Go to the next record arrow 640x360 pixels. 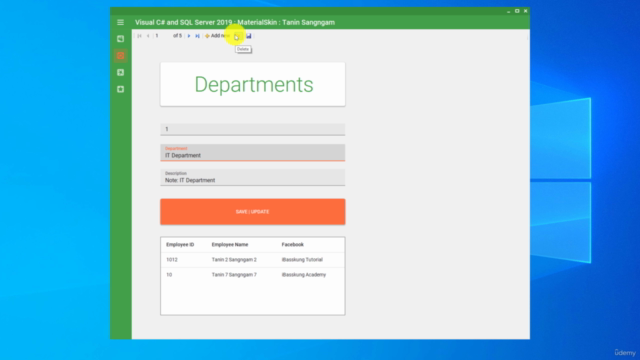189,36
